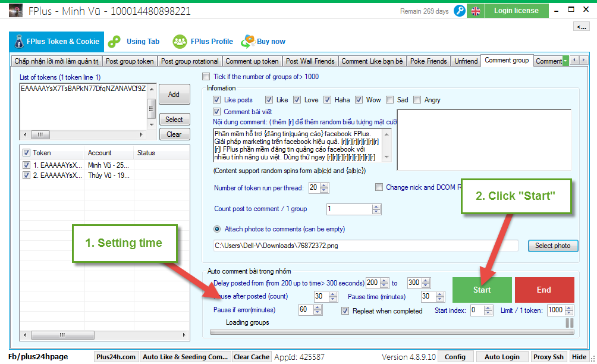Click Add to add a token
The image size is (597, 364).
[174, 95]
